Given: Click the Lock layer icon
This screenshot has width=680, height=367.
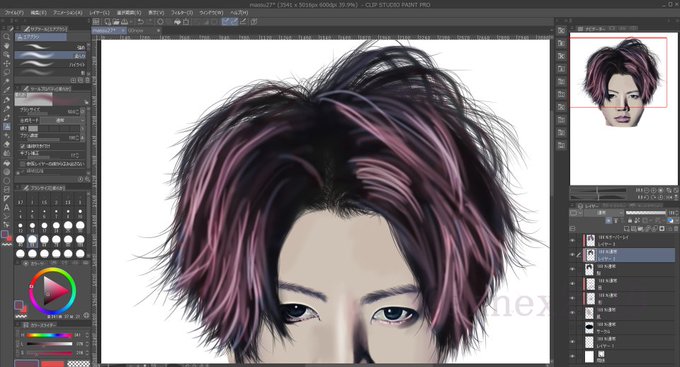Looking at the screenshot, I should [x=630, y=221].
